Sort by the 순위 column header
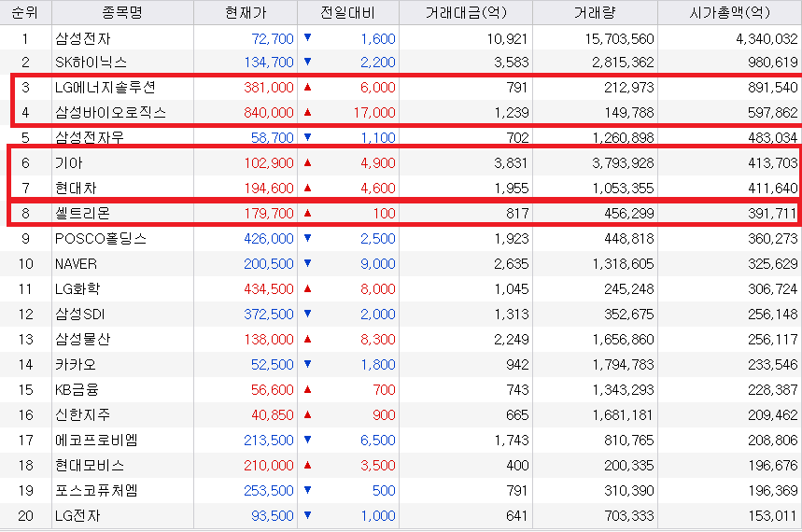The image size is (802, 532). click(x=25, y=12)
